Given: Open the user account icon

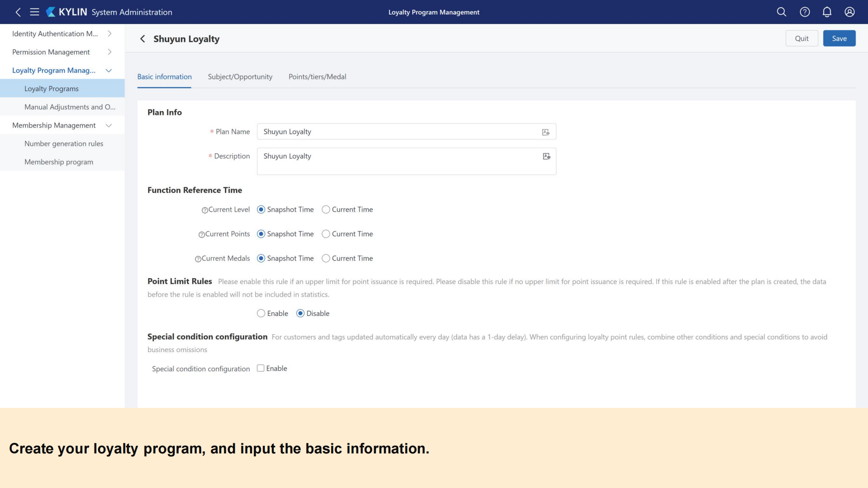Looking at the screenshot, I should 849,12.
